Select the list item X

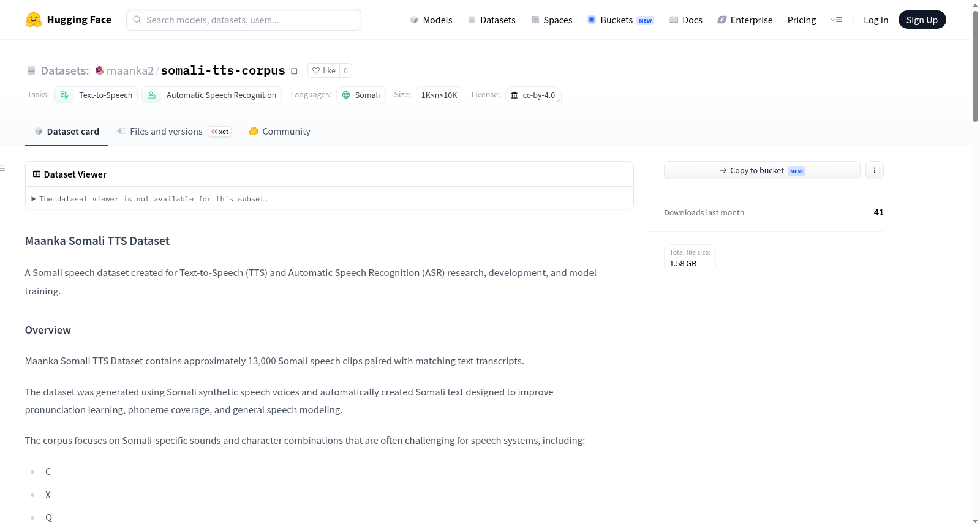tap(48, 495)
